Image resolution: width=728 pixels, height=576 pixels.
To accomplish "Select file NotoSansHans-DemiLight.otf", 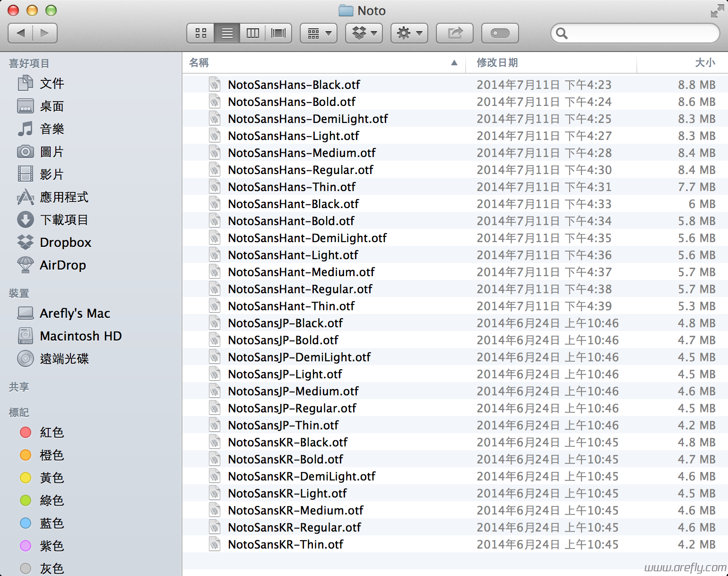I will pyautogui.click(x=455, y=119).
